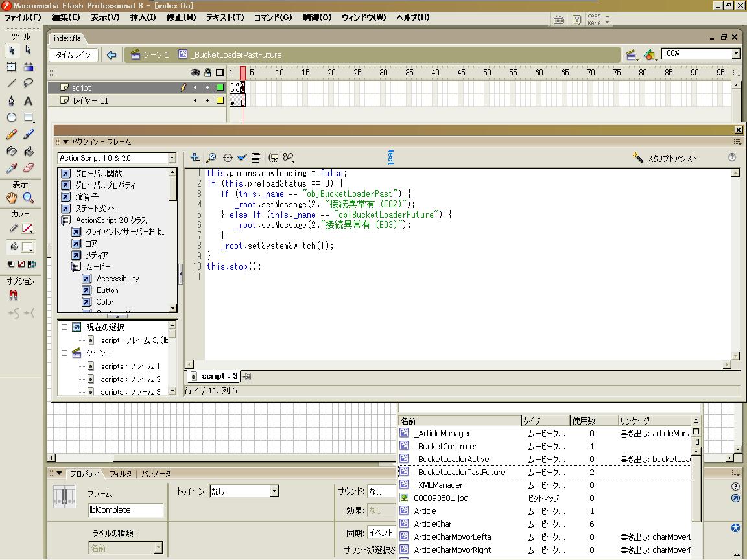
Task: Click the Auto Format icon
Action: coord(256,157)
